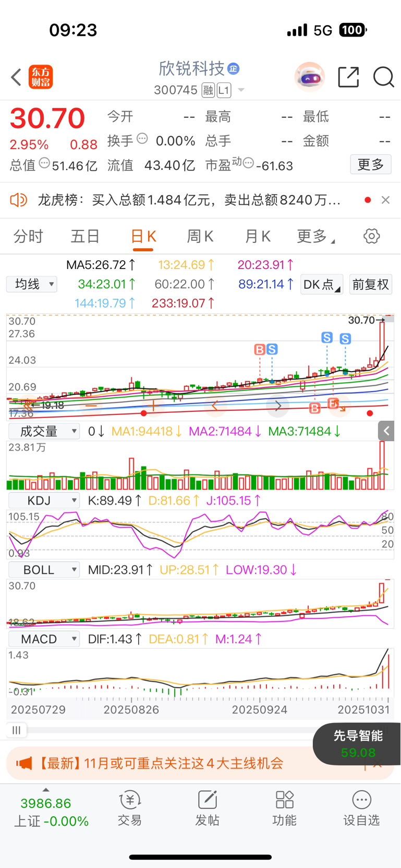
Task: Tap the MA5:26.72 value
Action: tap(101, 265)
